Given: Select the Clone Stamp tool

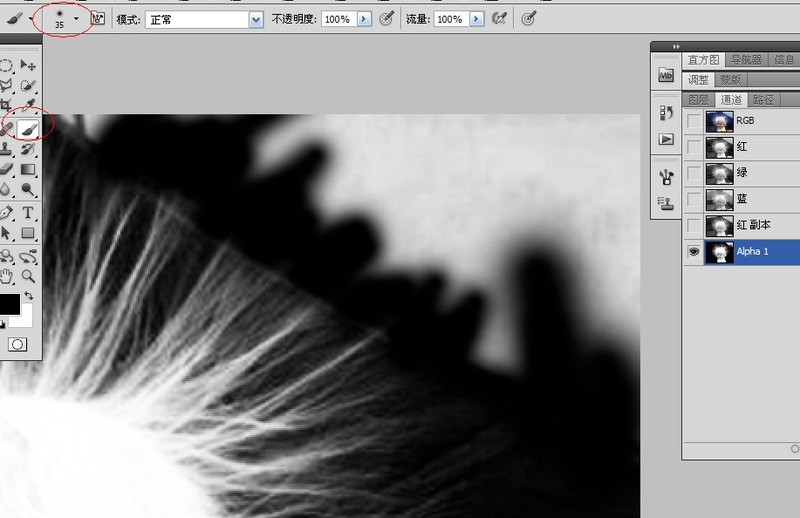Looking at the screenshot, I should click(6, 149).
